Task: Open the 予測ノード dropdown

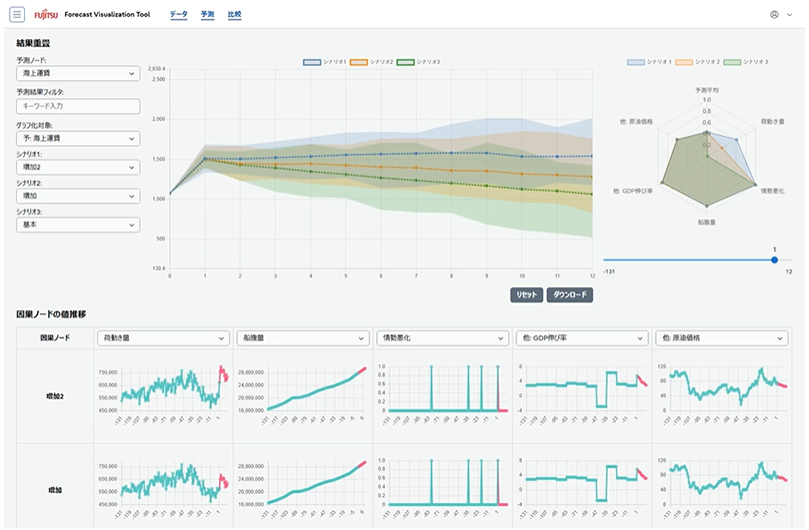Action: pos(78,74)
